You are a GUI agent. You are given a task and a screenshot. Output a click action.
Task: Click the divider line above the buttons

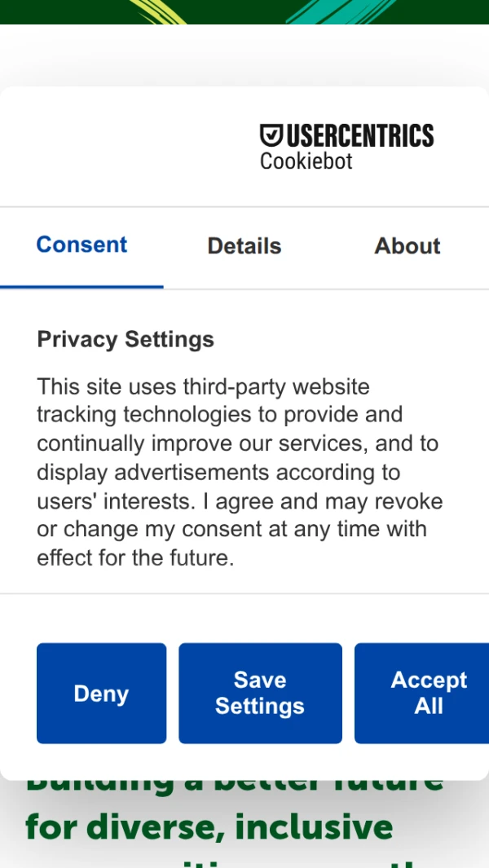pos(244,593)
